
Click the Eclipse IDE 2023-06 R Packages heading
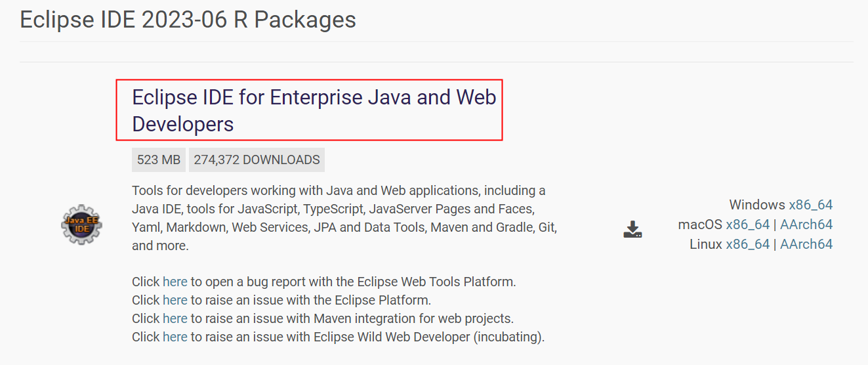(x=188, y=20)
